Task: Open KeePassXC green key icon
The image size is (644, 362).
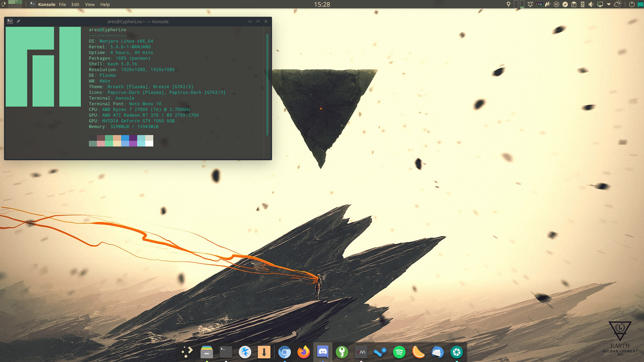Action: pos(342,352)
